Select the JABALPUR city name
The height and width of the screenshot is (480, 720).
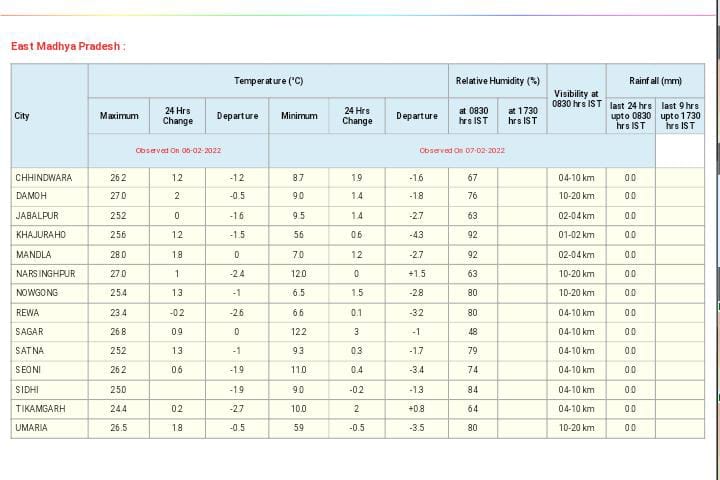(x=38, y=215)
